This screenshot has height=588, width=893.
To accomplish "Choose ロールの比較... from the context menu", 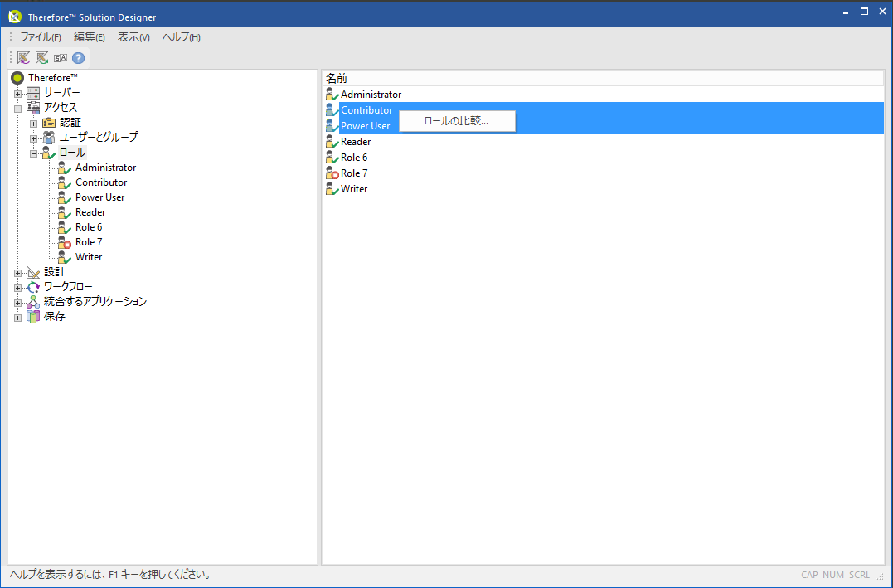I will [x=457, y=121].
